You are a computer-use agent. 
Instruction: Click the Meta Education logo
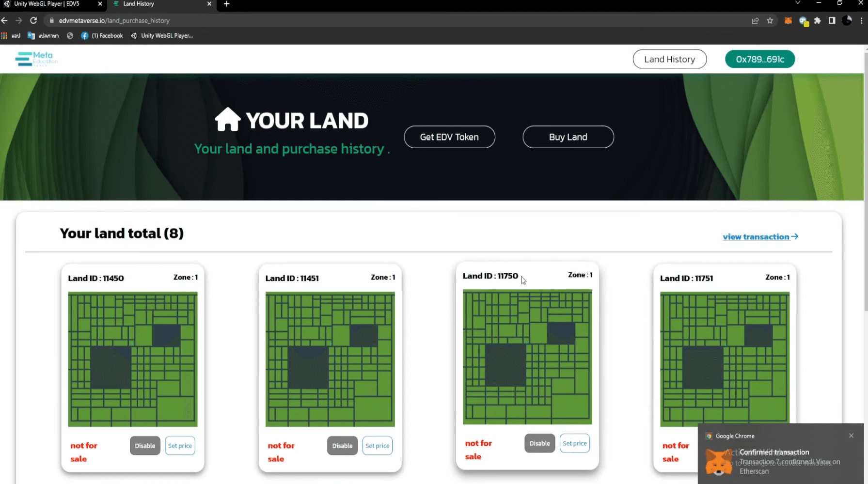[x=36, y=59]
